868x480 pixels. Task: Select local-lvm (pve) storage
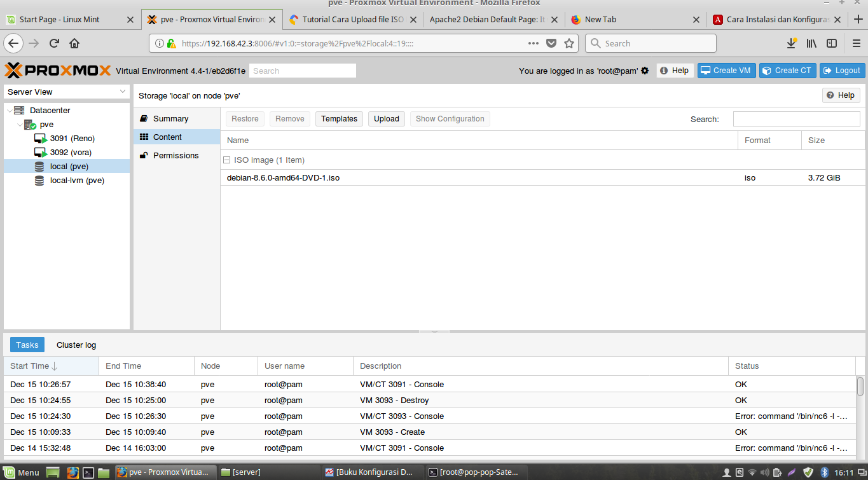pyautogui.click(x=67, y=181)
